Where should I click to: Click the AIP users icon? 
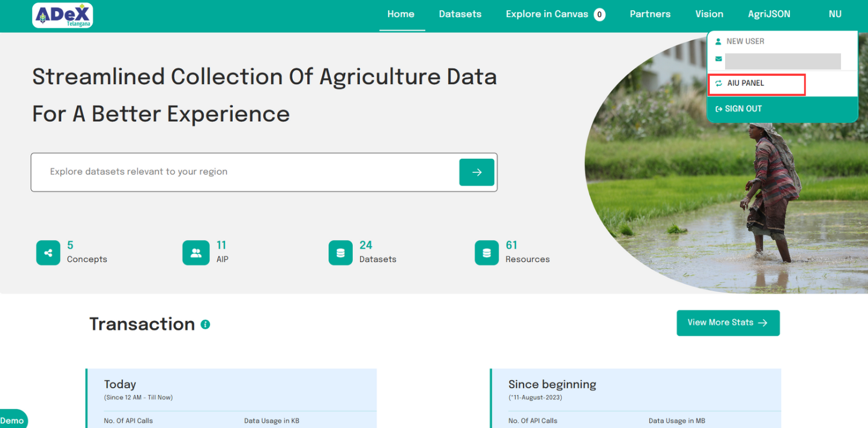196,253
